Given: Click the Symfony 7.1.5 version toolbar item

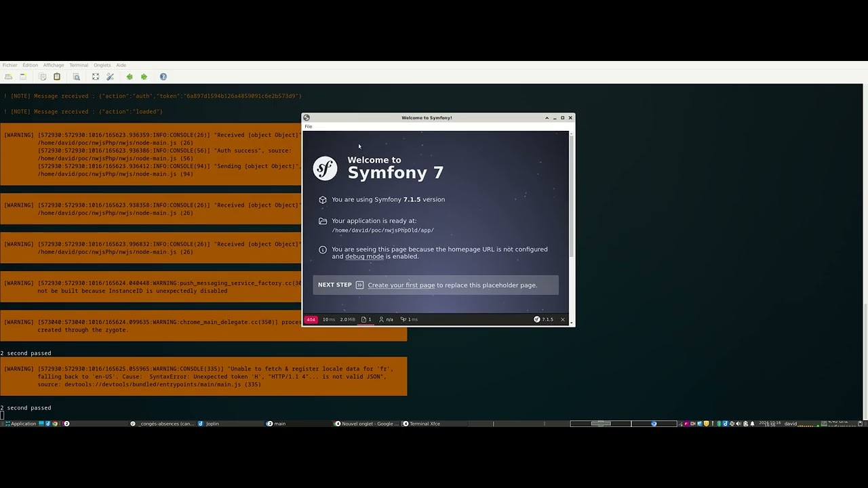Looking at the screenshot, I should 543,319.
